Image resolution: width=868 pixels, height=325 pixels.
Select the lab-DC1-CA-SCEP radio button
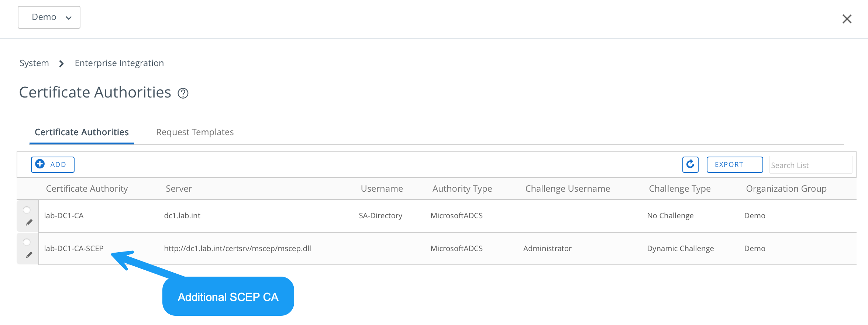[x=27, y=242]
